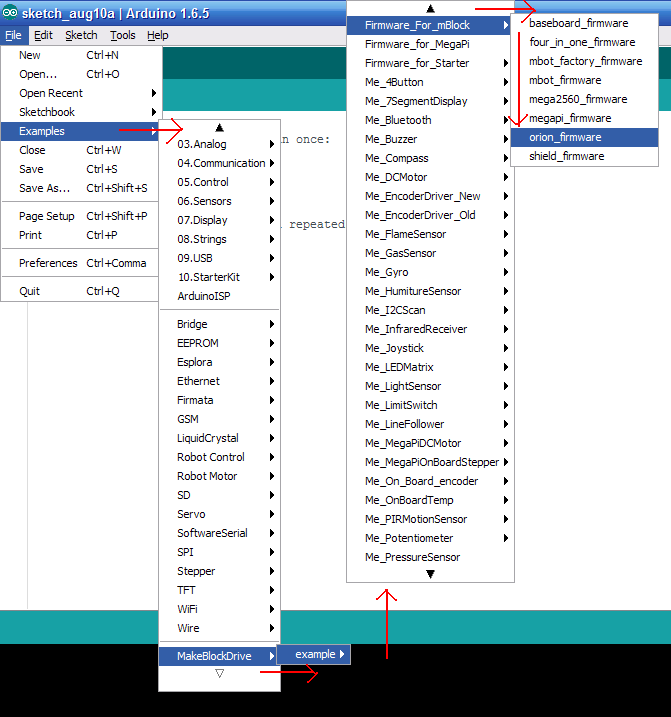This screenshot has width=671, height=717.
Task: Open the Firmata library examples
Action: tap(220, 400)
